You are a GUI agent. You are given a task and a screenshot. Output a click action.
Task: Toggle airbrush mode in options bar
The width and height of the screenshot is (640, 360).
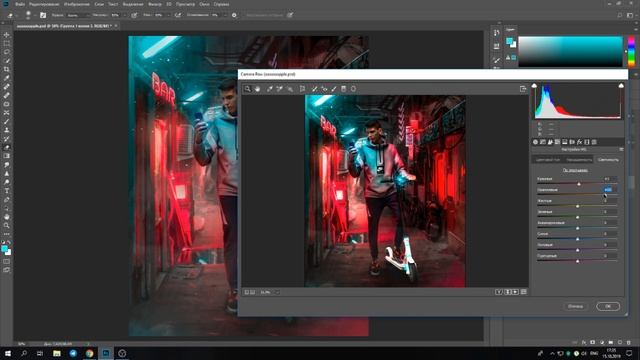[x=178, y=15]
